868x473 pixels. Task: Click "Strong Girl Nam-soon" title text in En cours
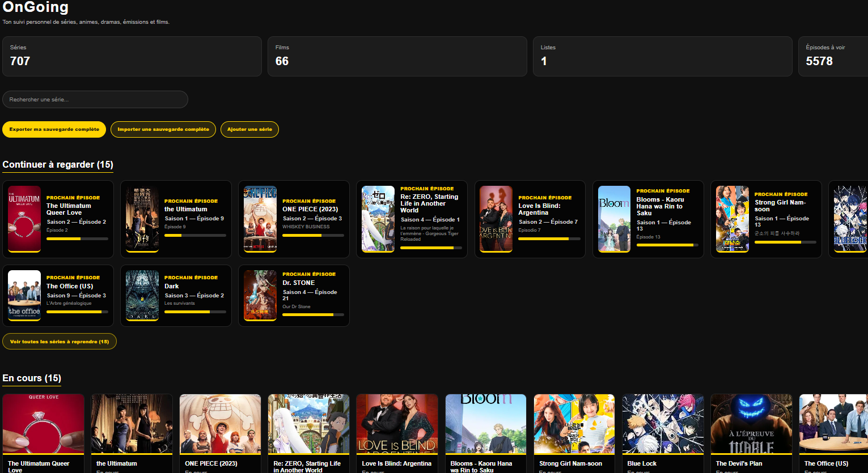point(570,463)
